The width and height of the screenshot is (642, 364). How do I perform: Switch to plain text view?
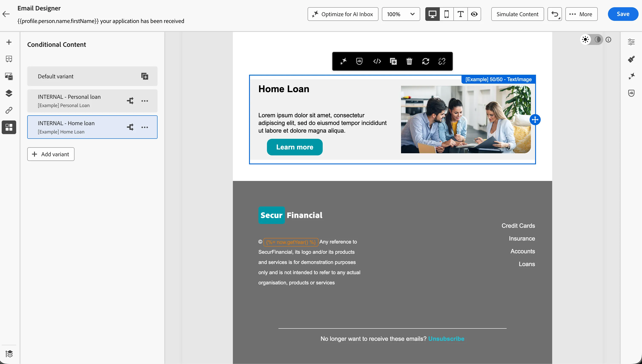point(460,14)
